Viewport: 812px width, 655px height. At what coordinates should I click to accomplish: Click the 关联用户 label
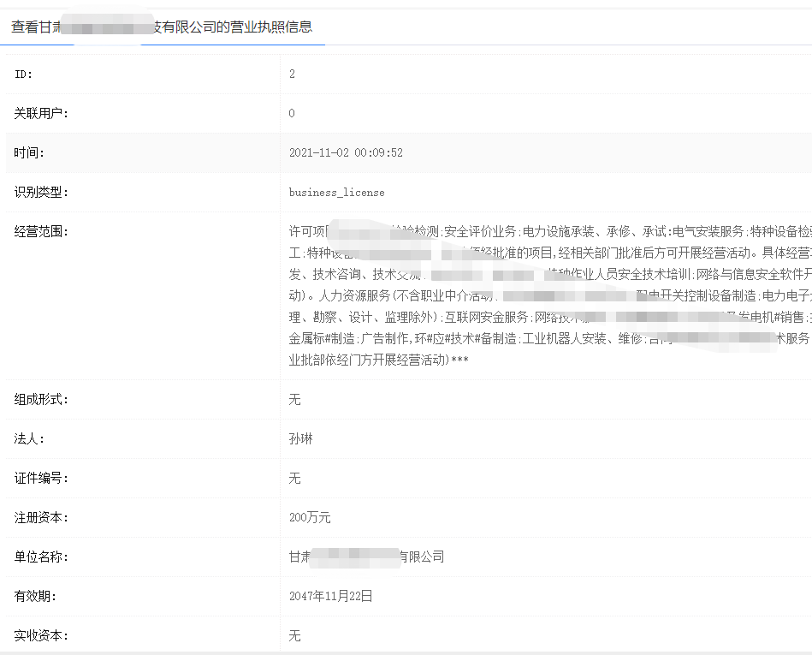(x=41, y=114)
